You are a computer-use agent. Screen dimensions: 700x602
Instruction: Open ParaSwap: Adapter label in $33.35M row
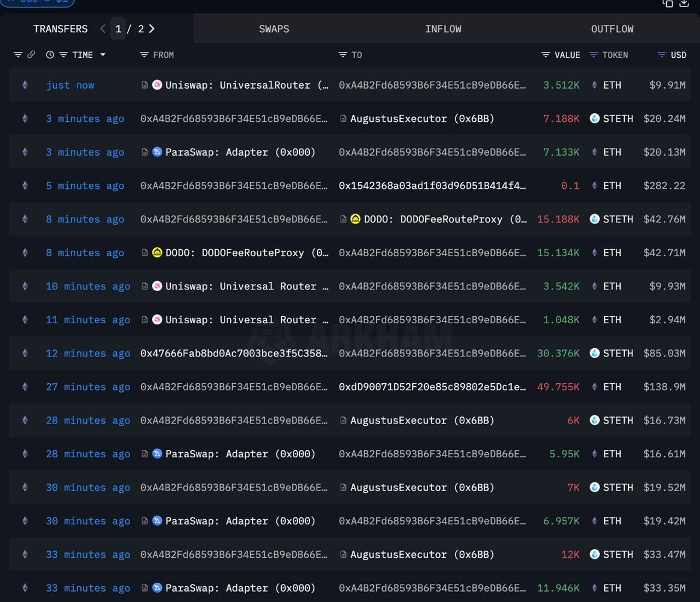click(x=240, y=588)
